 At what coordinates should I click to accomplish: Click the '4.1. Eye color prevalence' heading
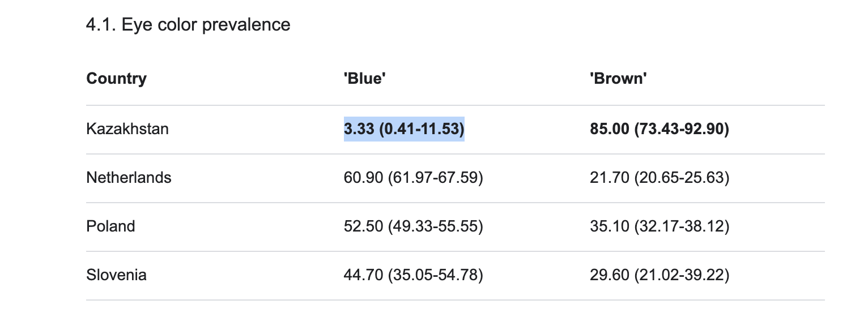pos(188,25)
